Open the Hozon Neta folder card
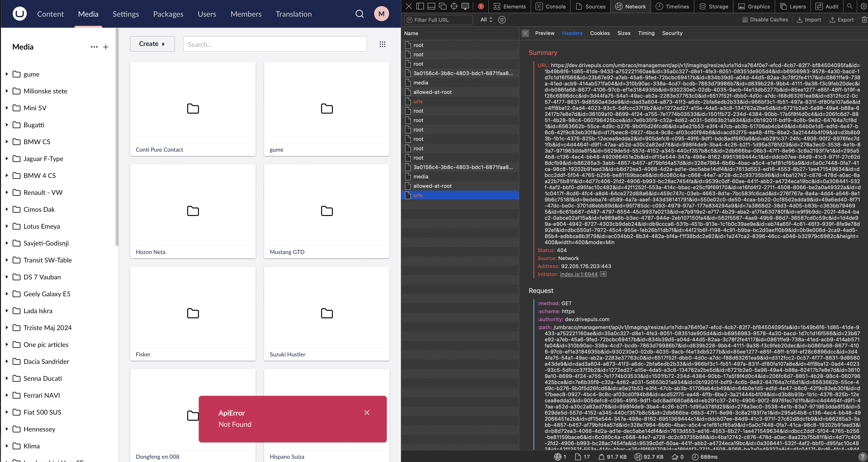Screen dimensions: 868x462 (x=193, y=211)
